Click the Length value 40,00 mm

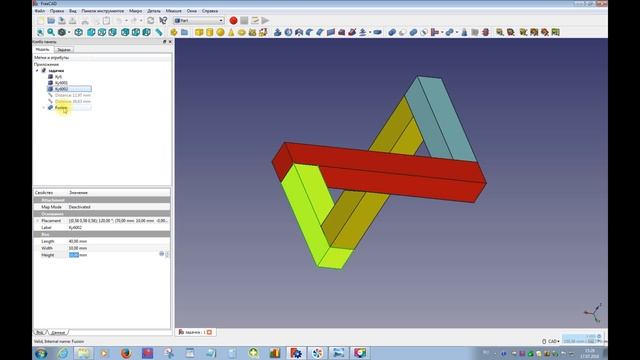78,241
